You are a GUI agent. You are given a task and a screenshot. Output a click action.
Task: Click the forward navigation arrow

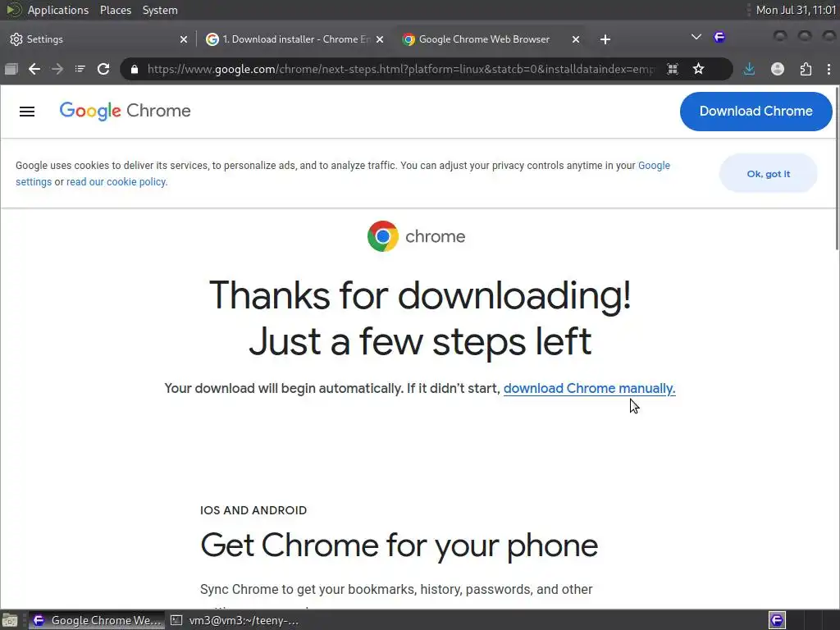pos(57,69)
